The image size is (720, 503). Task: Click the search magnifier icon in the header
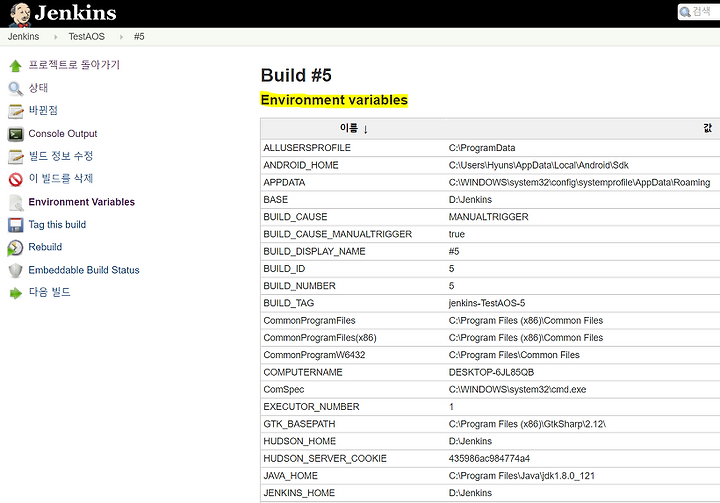click(685, 12)
